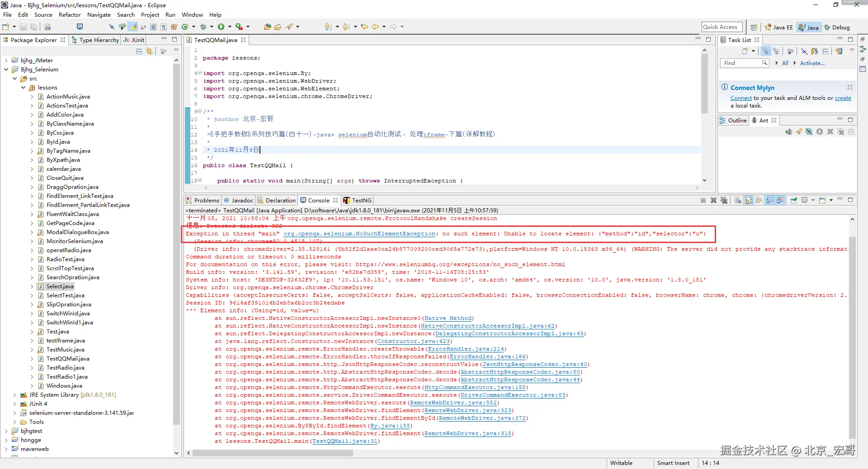Toggle Word Wrap in Console toolbar
Image resolution: width=868 pixels, height=469 pixels.
(x=759, y=200)
